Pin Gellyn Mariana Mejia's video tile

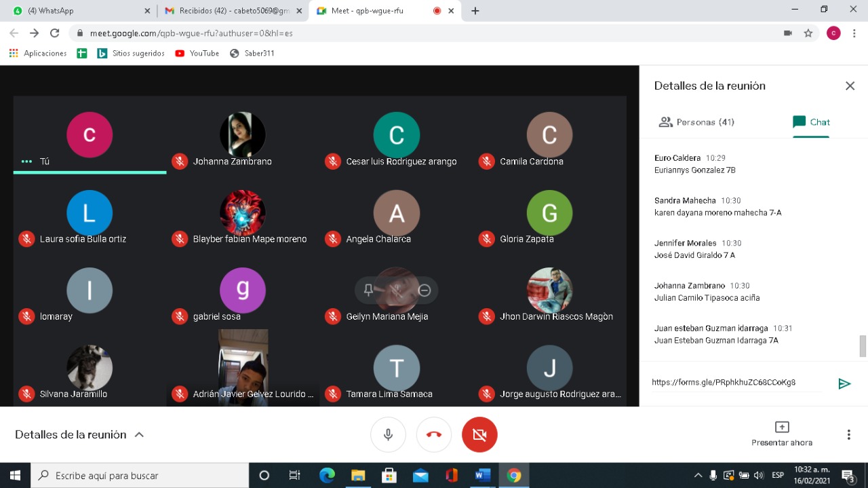pos(368,290)
